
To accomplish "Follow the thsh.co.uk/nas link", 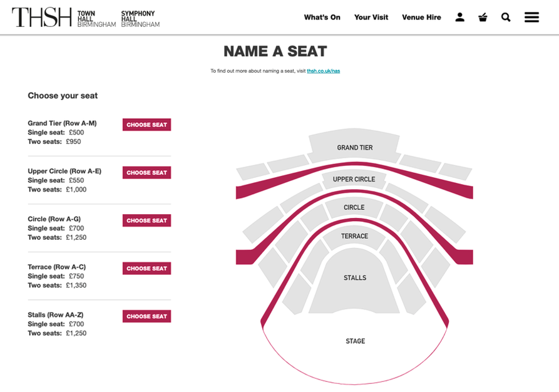I will [x=324, y=71].
